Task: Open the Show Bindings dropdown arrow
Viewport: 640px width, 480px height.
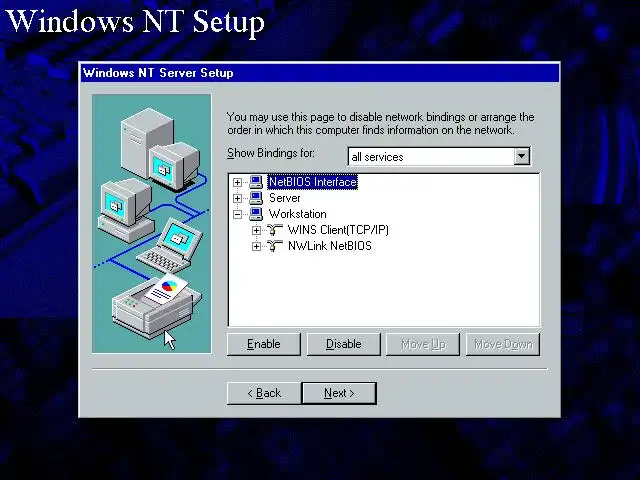Action: 521,156
